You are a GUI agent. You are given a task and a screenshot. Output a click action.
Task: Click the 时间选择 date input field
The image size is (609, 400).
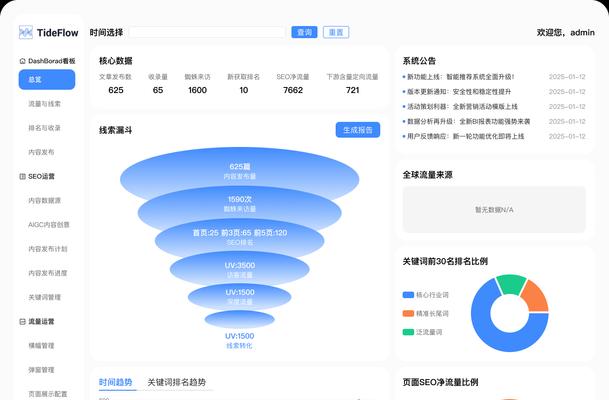point(207,32)
